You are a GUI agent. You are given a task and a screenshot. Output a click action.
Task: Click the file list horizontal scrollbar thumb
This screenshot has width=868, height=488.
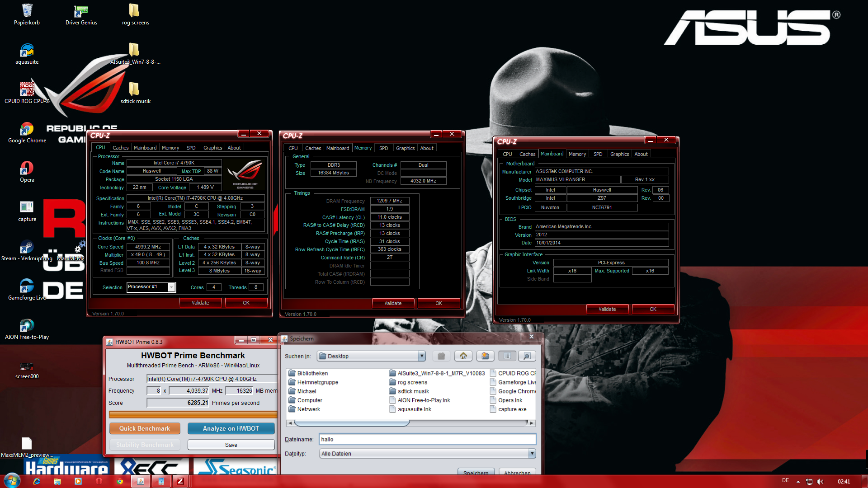[352, 423]
